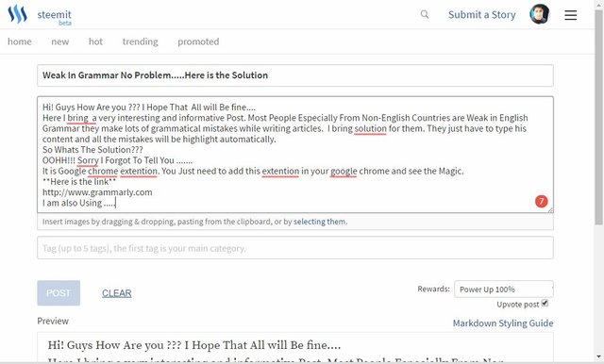Open the Markdown Styling Guide link
Image resolution: width=604 pixels, height=364 pixels.
[503, 323]
